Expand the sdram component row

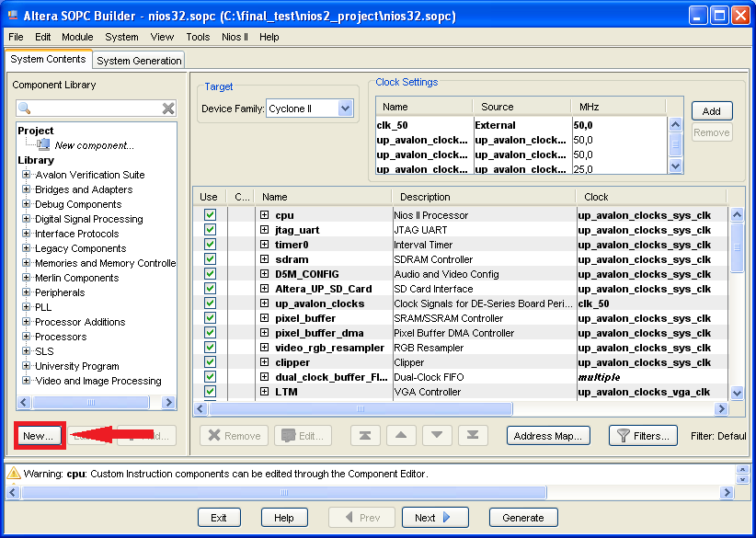pyautogui.click(x=264, y=258)
